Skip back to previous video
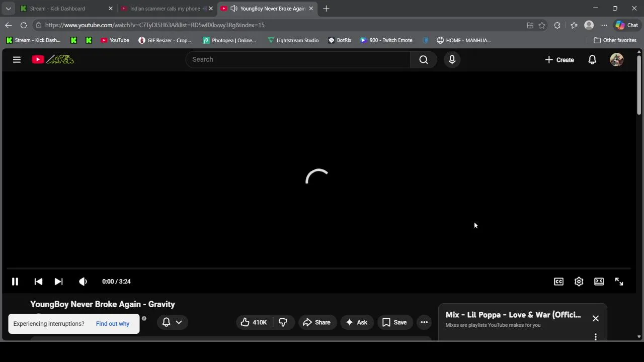The width and height of the screenshot is (644, 362). coord(38,282)
